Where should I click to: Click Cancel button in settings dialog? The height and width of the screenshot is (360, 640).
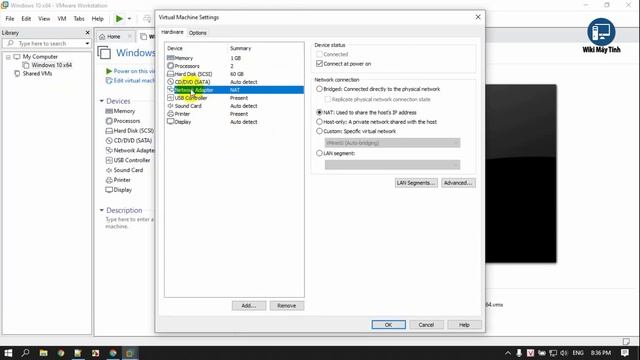(x=426, y=325)
